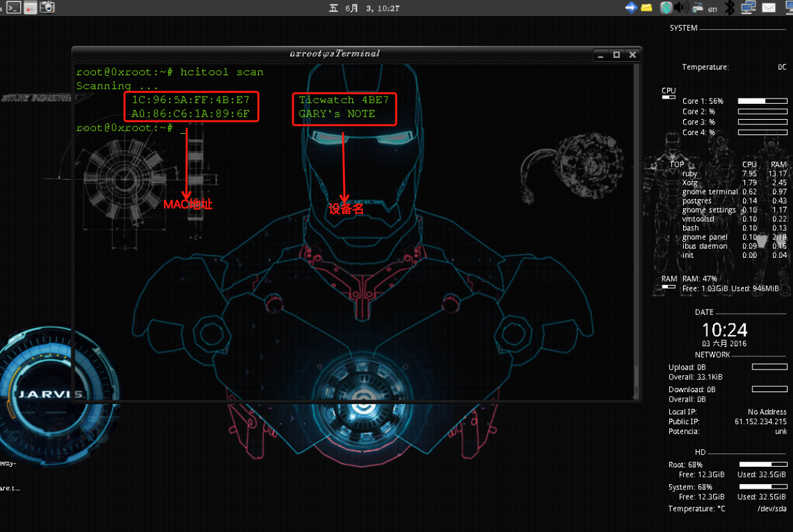Viewport: 793px width, 532px height.
Task: Click the 'postgres' process row
Action: click(734, 201)
